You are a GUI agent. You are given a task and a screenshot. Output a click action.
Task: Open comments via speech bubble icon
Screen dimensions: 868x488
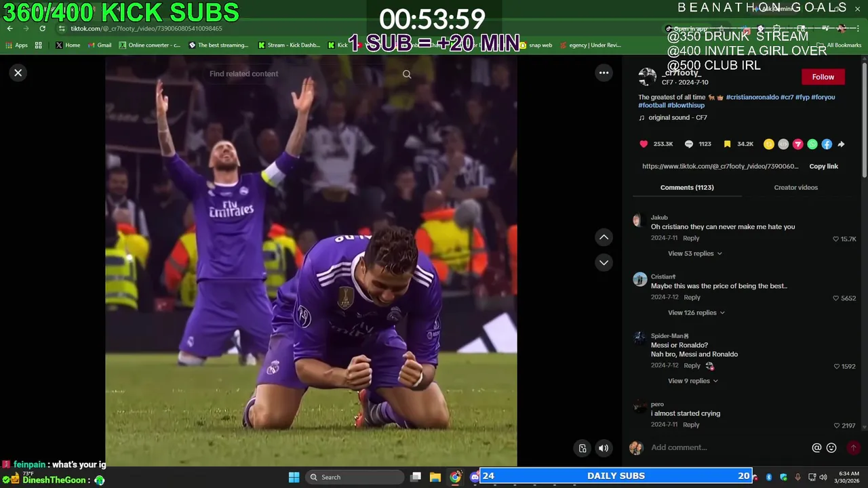689,144
